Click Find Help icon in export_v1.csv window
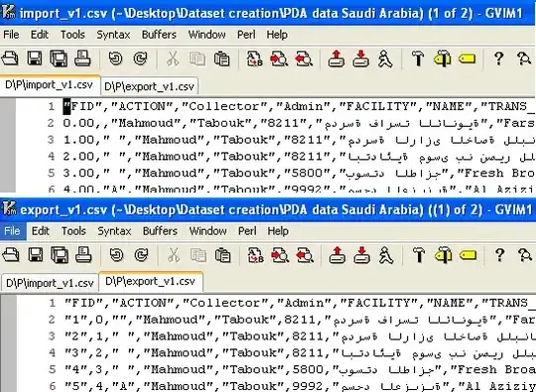Screen dimensions: 536x392 [x=525, y=255]
